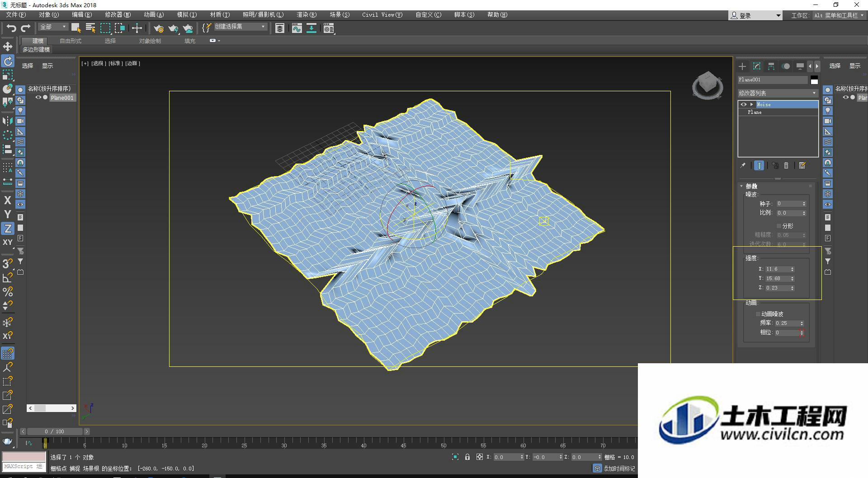
Task: Increase the 种子 spinner value
Action: (804, 202)
